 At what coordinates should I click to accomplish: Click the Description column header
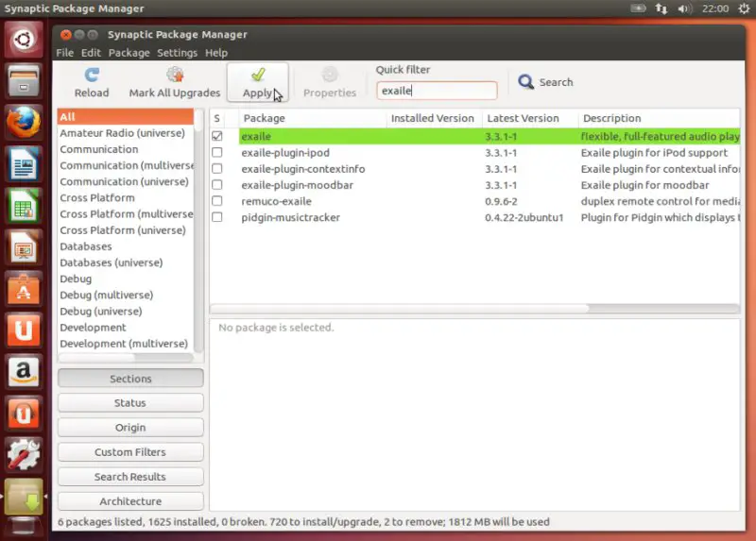[x=659, y=118]
